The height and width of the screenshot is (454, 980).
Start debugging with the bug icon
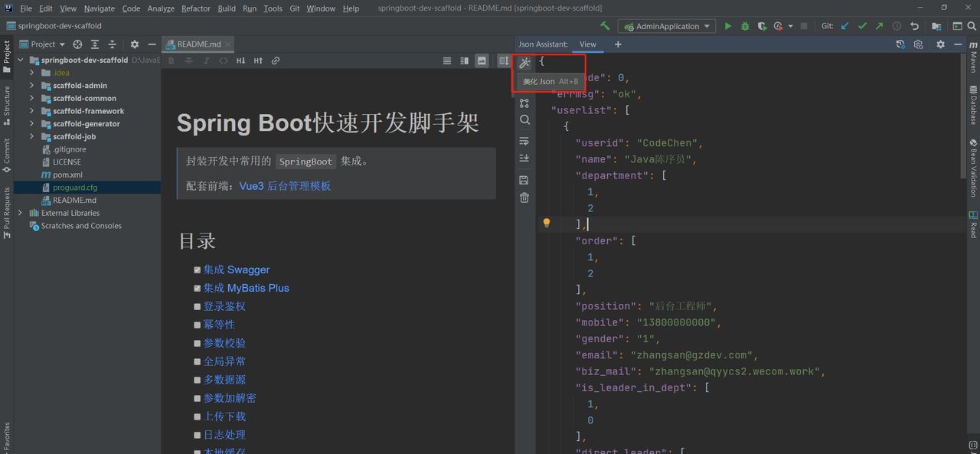tap(743, 25)
